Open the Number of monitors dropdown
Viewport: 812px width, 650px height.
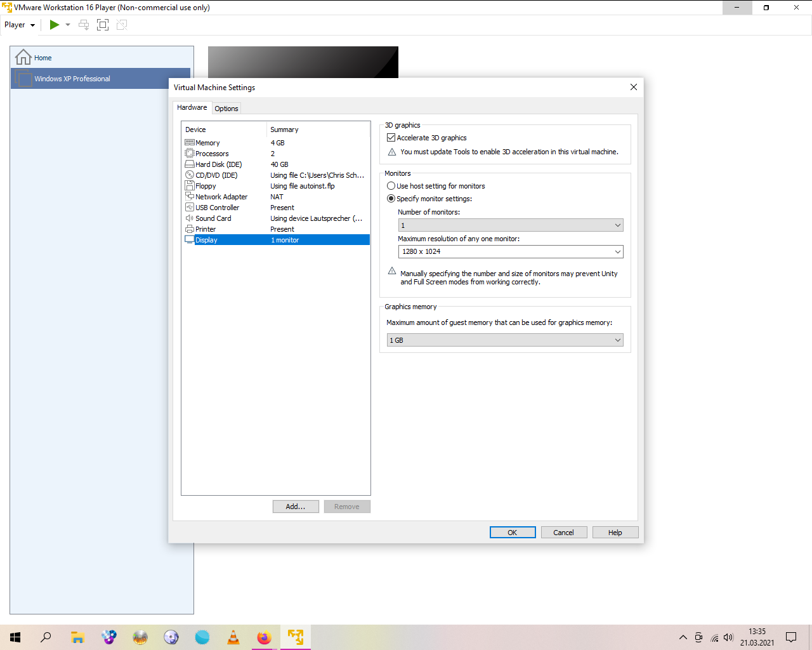(511, 225)
